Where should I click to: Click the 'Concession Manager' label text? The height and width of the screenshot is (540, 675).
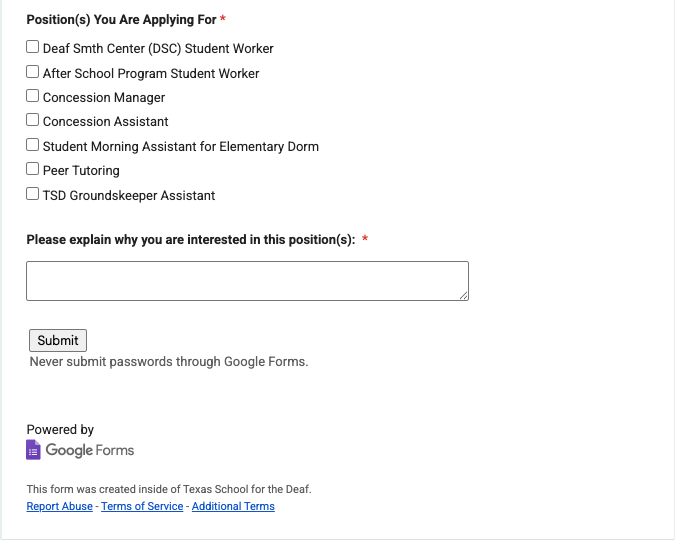click(104, 98)
